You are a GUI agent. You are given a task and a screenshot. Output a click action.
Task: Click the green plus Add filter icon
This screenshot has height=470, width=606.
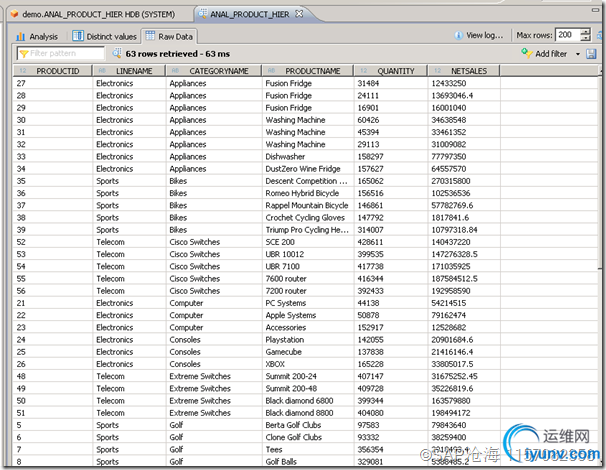[x=526, y=54]
